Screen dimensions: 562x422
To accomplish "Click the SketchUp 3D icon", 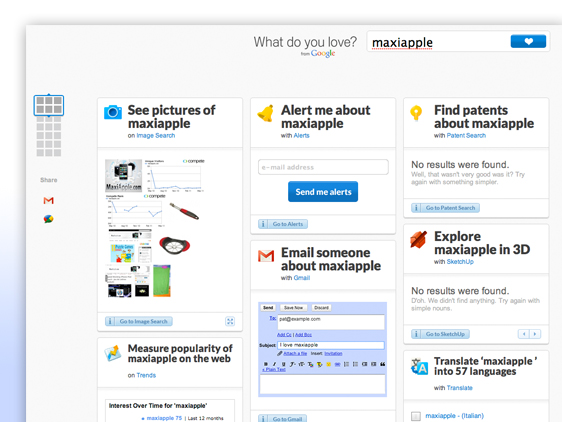I will (419, 239).
